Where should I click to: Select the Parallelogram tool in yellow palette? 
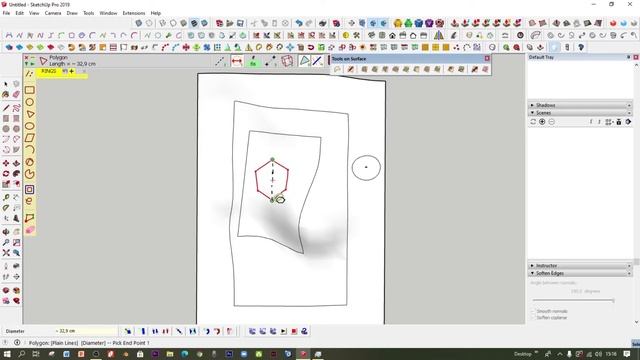click(x=29, y=138)
